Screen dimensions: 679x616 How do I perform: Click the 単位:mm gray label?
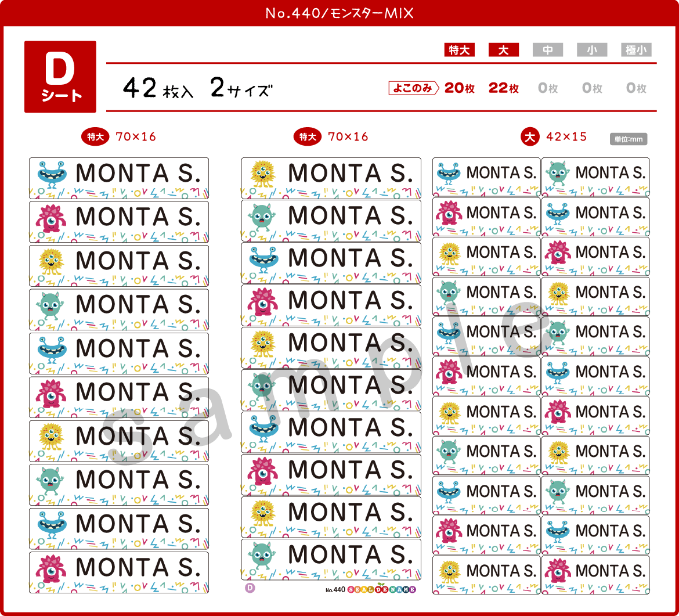[x=629, y=139]
